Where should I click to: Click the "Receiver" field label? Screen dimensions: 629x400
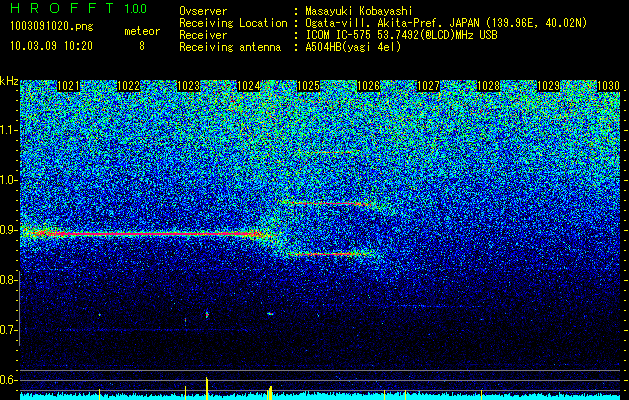pos(203,35)
